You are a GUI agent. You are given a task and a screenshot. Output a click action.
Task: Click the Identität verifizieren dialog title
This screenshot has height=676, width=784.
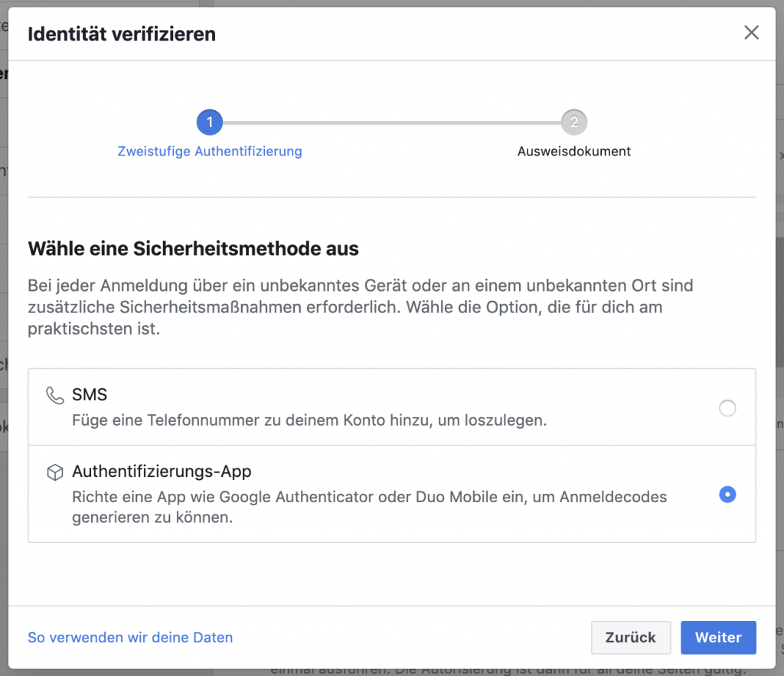coord(122,34)
